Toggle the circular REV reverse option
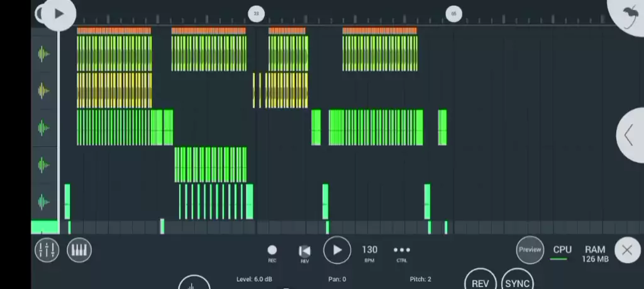Viewport: 644px width, 289px height. [480, 283]
